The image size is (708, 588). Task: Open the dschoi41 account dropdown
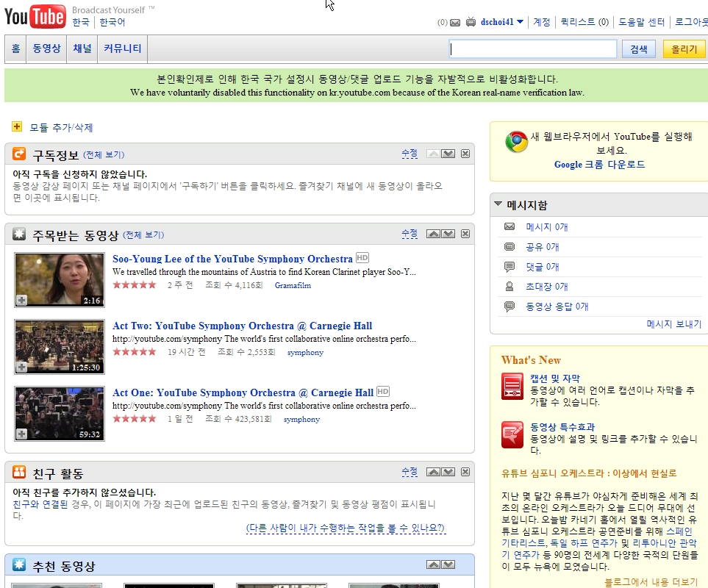click(x=504, y=22)
